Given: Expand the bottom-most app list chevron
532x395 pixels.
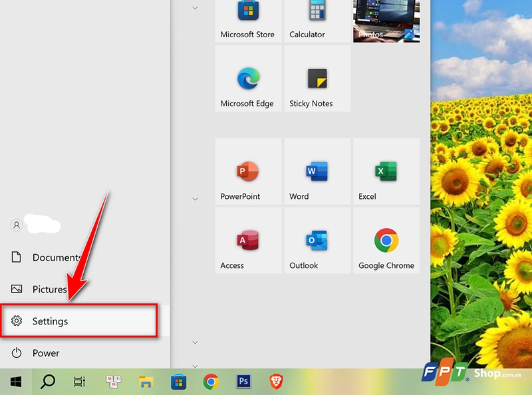Looking at the screenshot, I should (x=195, y=366).
